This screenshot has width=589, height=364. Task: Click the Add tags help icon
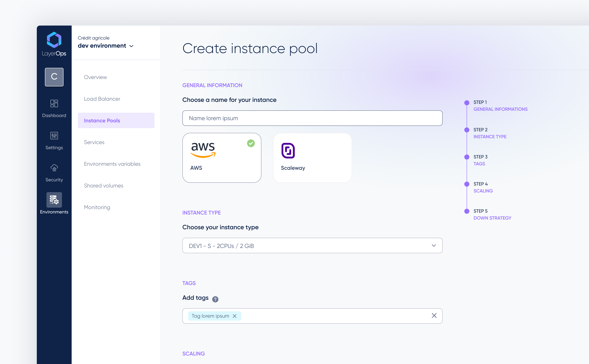215,299
